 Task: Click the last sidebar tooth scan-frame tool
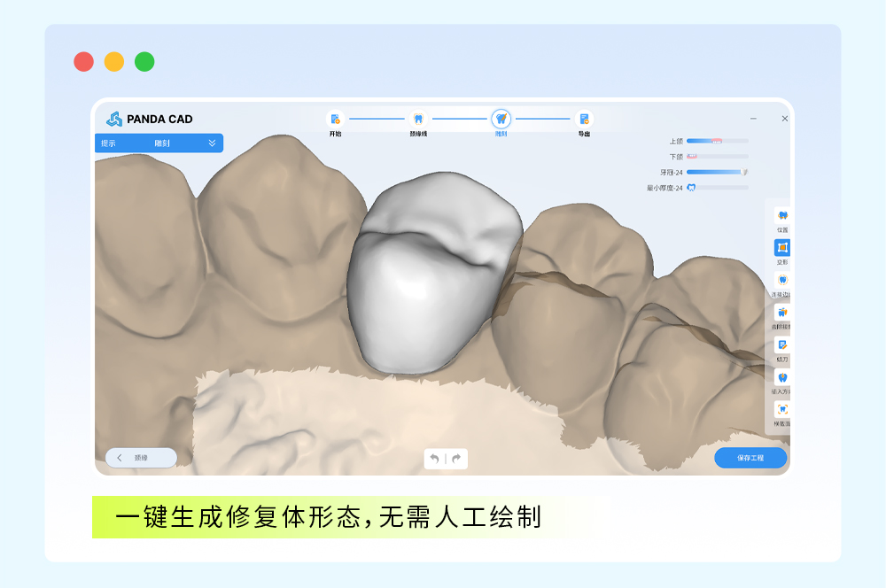point(782,409)
